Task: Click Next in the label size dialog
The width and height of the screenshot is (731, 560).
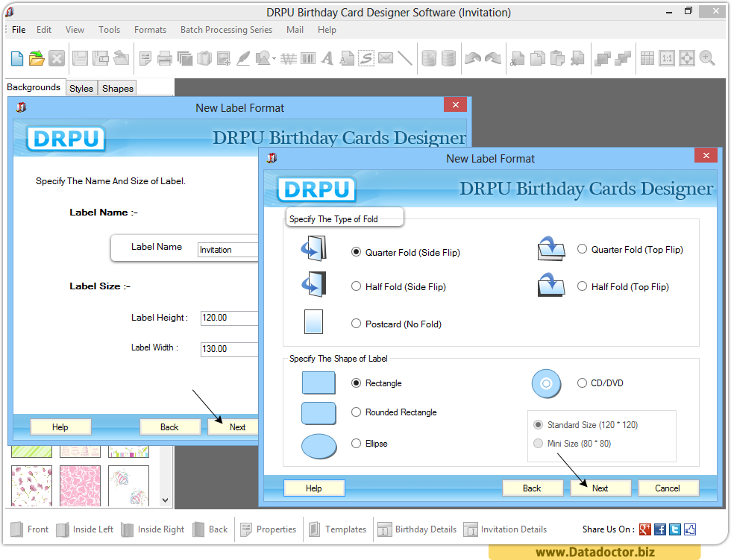Action: pyautogui.click(x=233, y=427)
